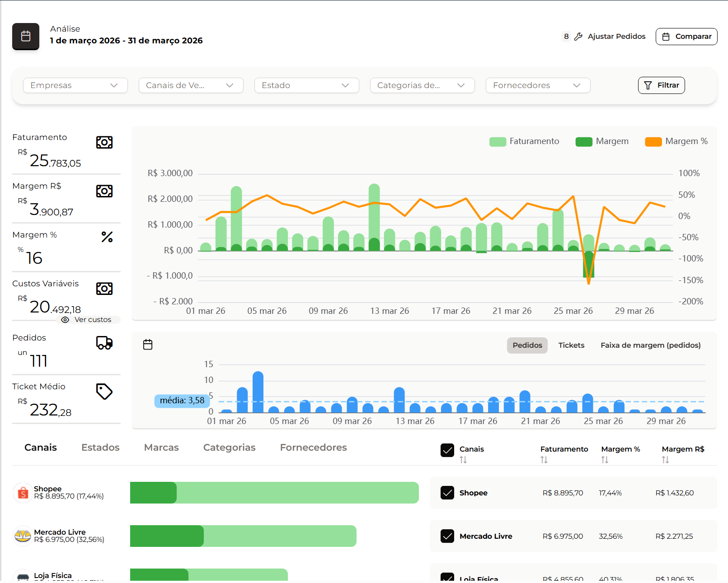Open Ajustar Pedidos
This screenshot has height=583, width=728.
pos(616,37)
